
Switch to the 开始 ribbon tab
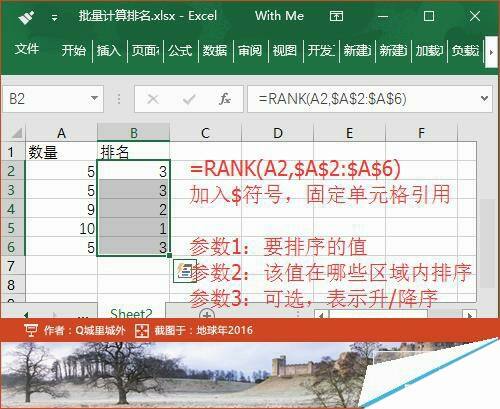74,50
